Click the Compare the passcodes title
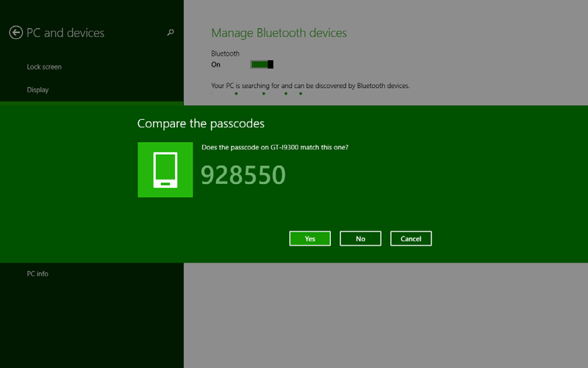Screen dimensions: 588x368 pos(201,124)
